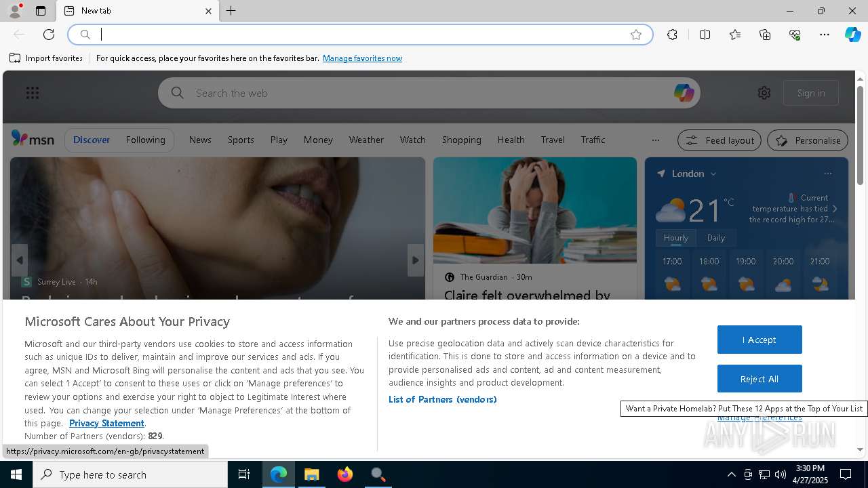The width and height of the screenshot is (868, 488).
Task: Open the tab actions menu icon
Action: coord(41,11)
